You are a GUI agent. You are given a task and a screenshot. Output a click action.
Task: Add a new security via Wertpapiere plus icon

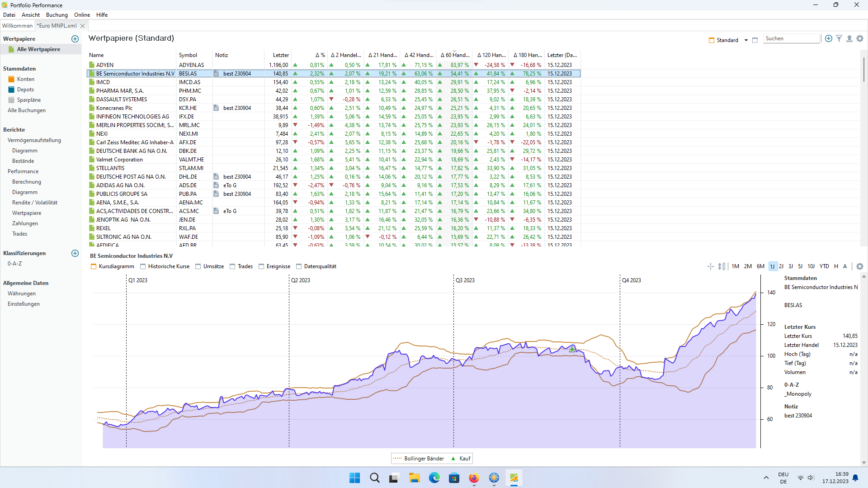coord(75,39)
